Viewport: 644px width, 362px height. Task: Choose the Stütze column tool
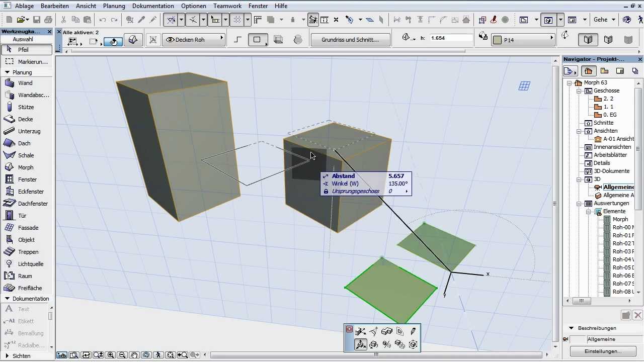pos(26,107)
